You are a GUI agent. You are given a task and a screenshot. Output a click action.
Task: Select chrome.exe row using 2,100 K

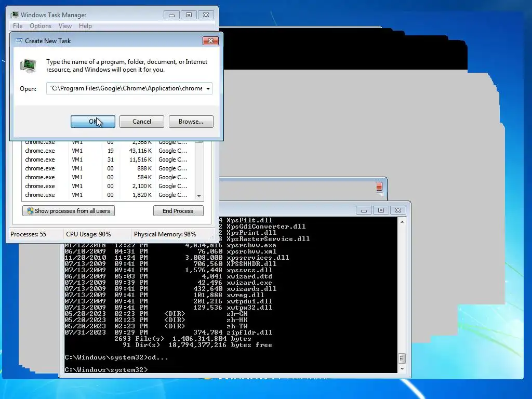(x=108, y=186)
